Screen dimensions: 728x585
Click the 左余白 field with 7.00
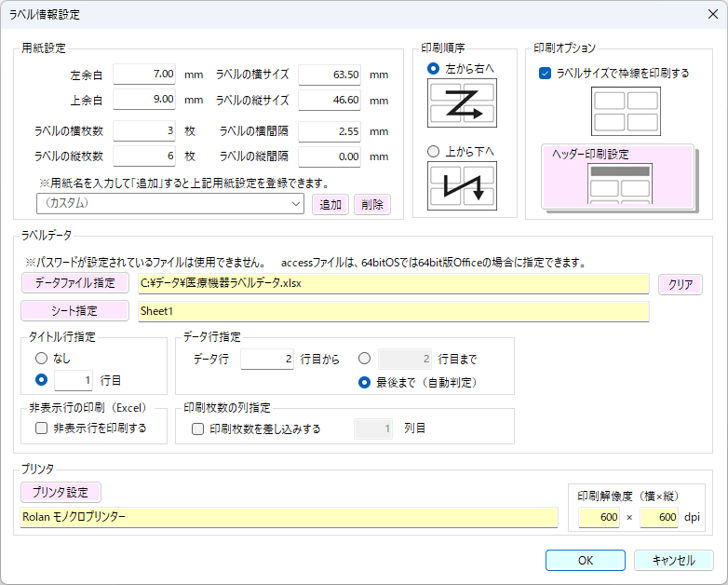click(x=144, y=75)
